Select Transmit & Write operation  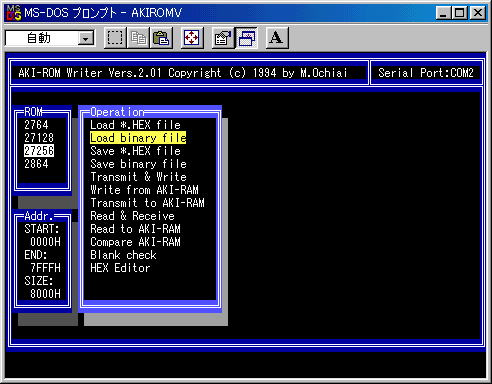[138, 177]
